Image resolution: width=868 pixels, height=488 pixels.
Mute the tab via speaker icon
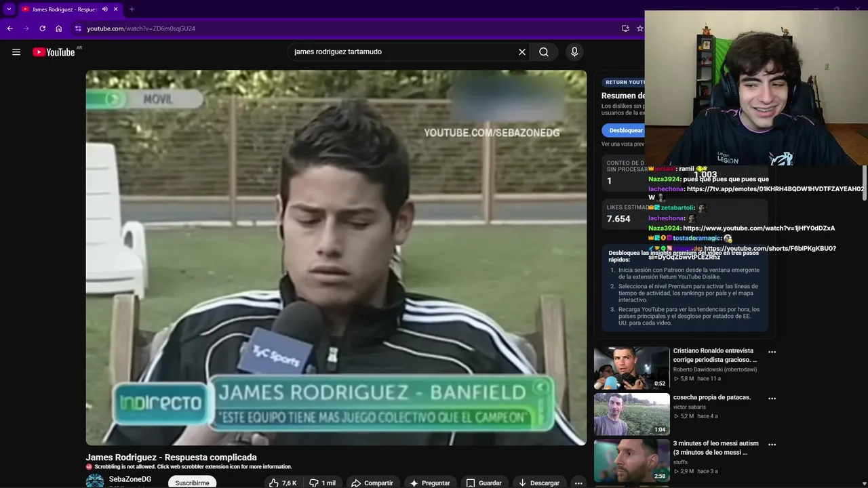(x=104, y=9)
